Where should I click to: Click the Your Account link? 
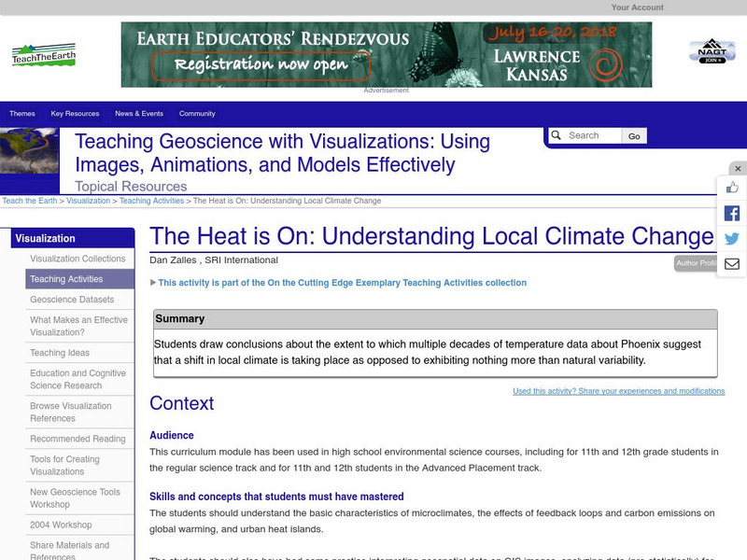pyautogui.click(x=637, y=7)
